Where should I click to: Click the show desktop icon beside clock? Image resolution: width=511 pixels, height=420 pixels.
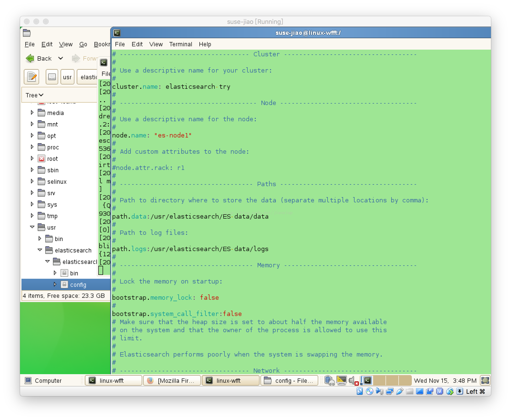pos(485,381)
